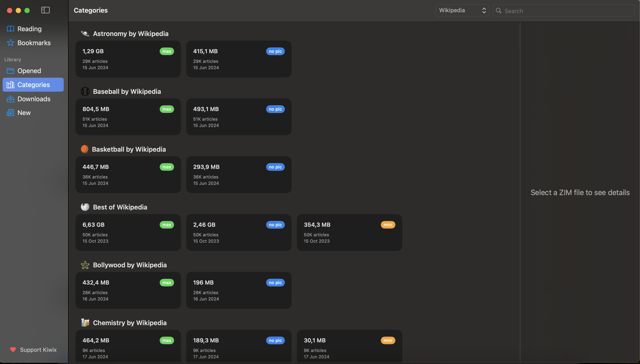Select the Best of Wikipedia 2,46 GB card
Viewport: 640px width, 364px height.
(239, 232)
